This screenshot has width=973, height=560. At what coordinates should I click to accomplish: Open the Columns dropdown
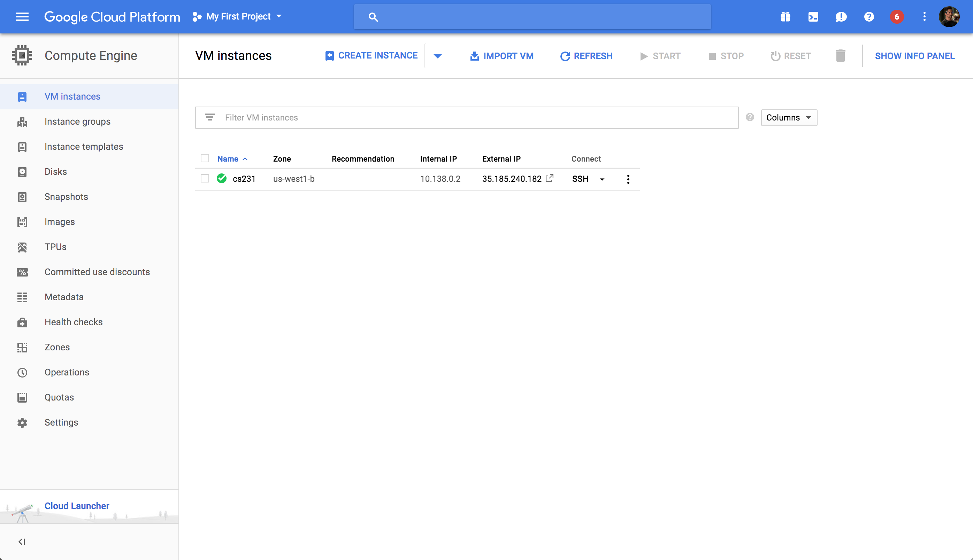pyautogui.click(x=789, y=117)
